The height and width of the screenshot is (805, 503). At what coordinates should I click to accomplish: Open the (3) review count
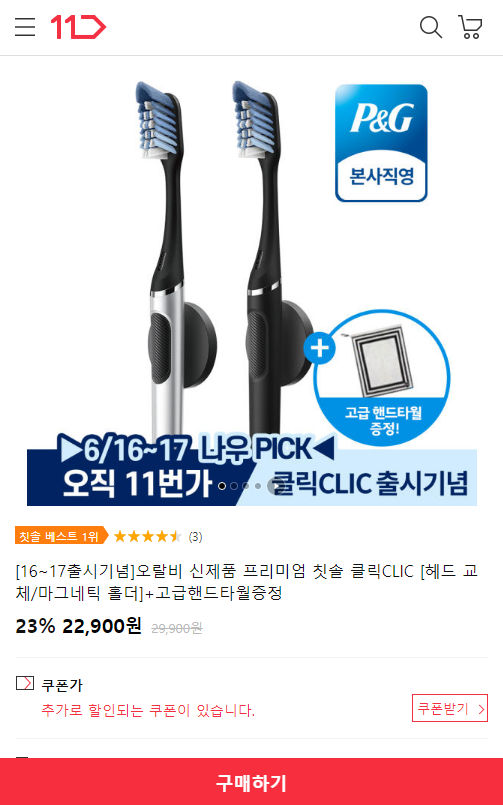(195, 537)
